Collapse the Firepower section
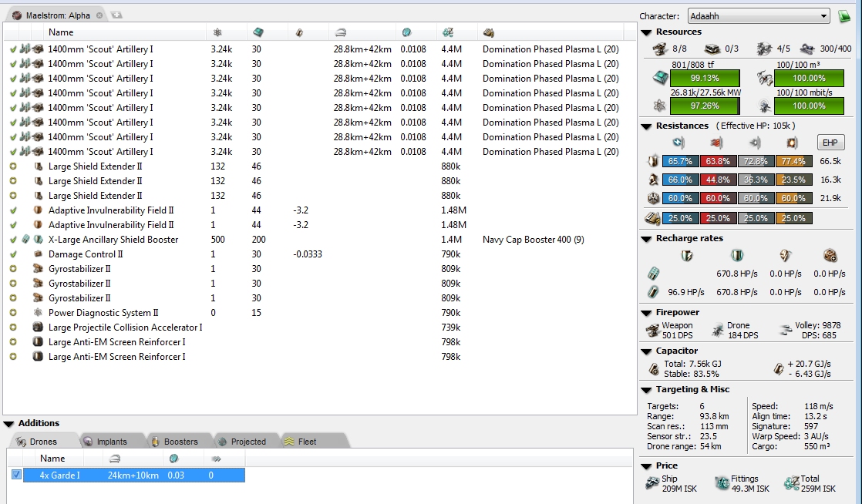The height and width of the screenshot is (504, 862). coord(646,313)
